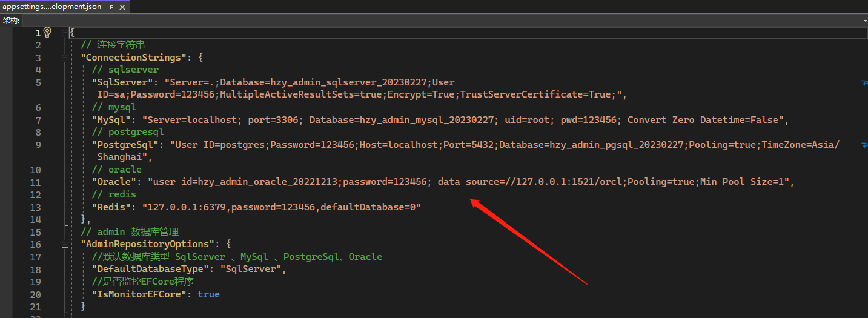This screenshot has width=868, height=318.
Task: Pin the appsettings Development.json tab
Action: pyautogui.click(x=111, y=7)
